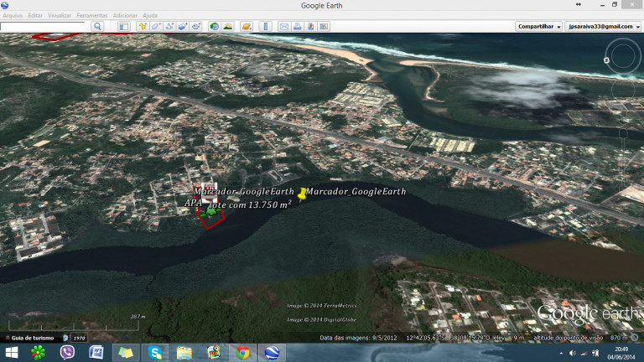Select the add image overlay tool

[183, 26]
